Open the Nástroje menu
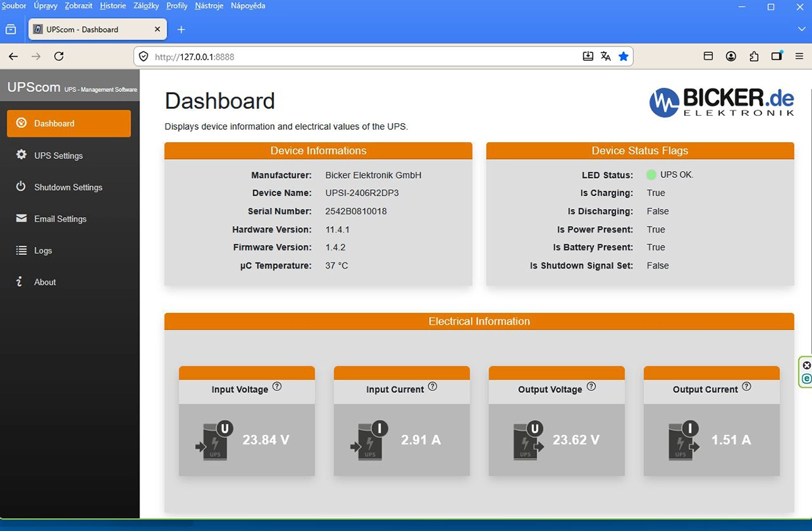 209,6
